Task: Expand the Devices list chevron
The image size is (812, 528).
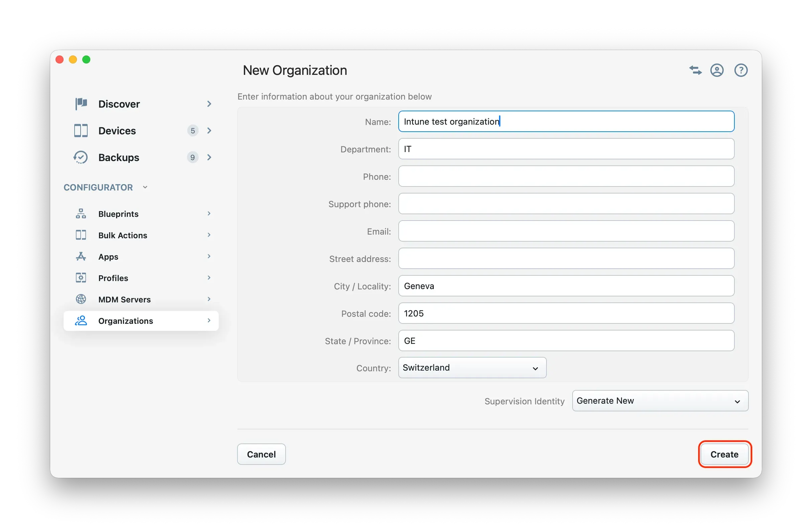Action: (209, 131)
